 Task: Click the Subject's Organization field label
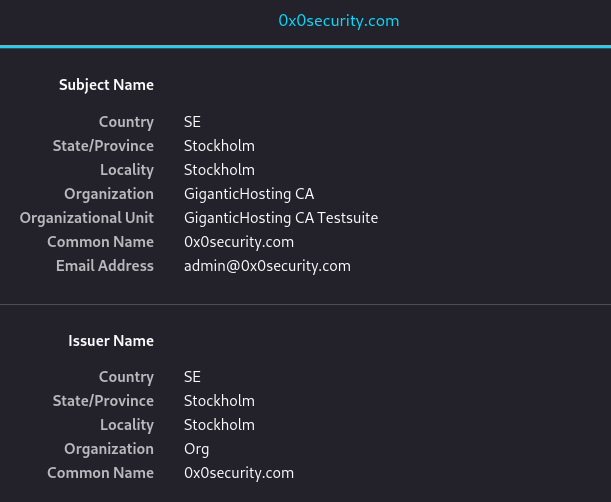point(109,194)
